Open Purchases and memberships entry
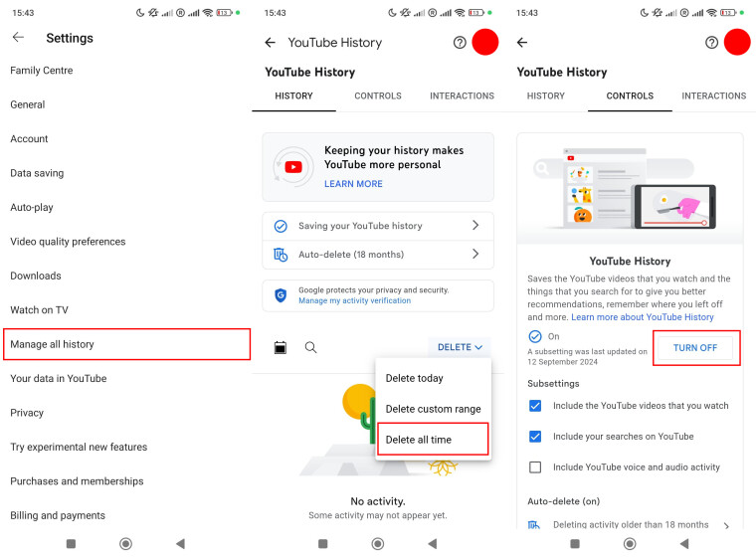Image resolution: width=756 pixels, height=559 pixels. coord(125,481)
